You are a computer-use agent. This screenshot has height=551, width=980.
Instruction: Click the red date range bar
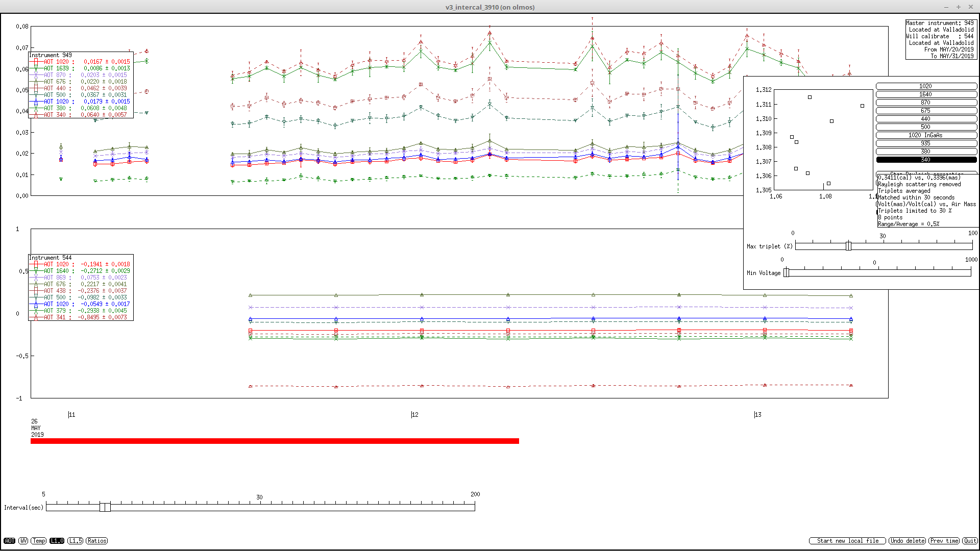tap(275, 441)
